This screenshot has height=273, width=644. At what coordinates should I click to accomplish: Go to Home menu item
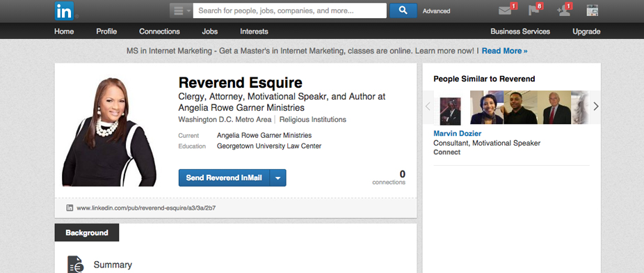[64, 31]
